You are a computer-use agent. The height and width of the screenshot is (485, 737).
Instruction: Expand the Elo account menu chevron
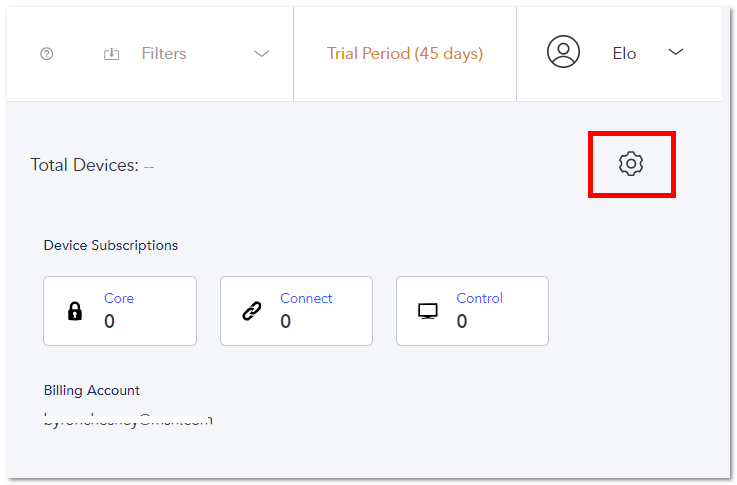pyautogui.click(x=675, y=52)
